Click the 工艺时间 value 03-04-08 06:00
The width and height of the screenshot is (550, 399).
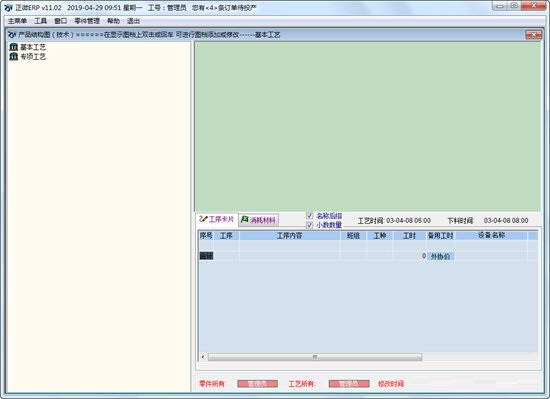pyautogui.click(x=408, y=221)
